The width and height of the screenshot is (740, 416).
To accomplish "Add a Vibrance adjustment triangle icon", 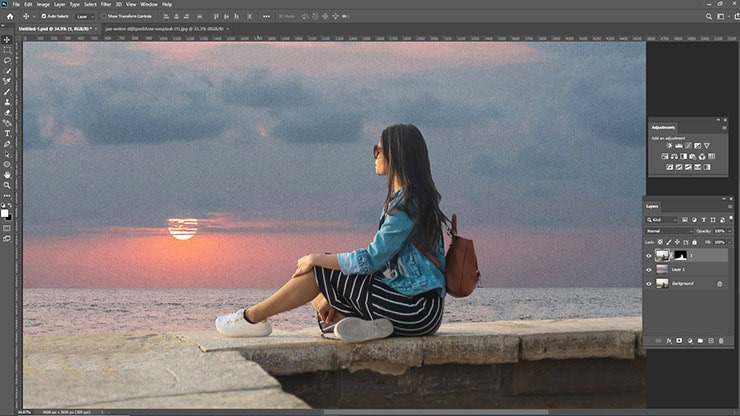I will 706,145.
